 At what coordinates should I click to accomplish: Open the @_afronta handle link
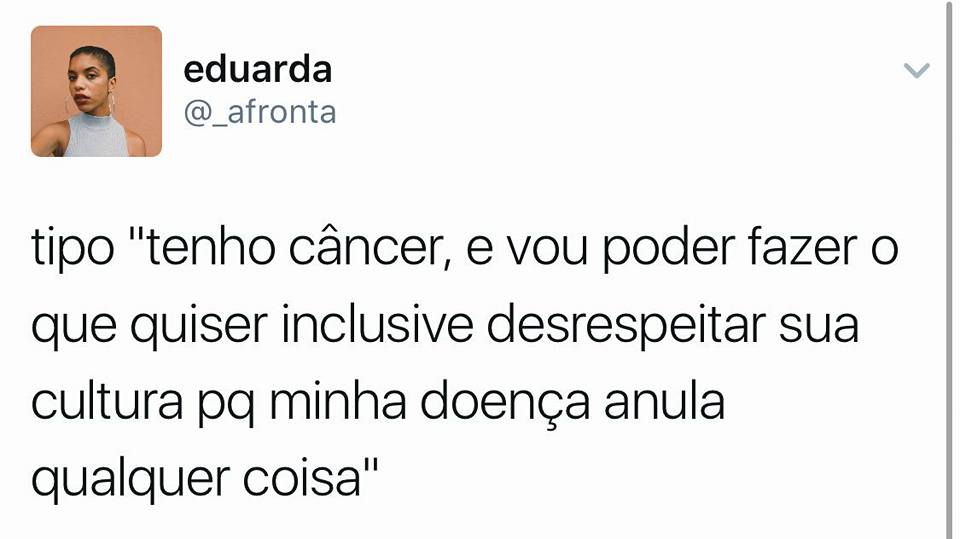click(x=260, y=113)
